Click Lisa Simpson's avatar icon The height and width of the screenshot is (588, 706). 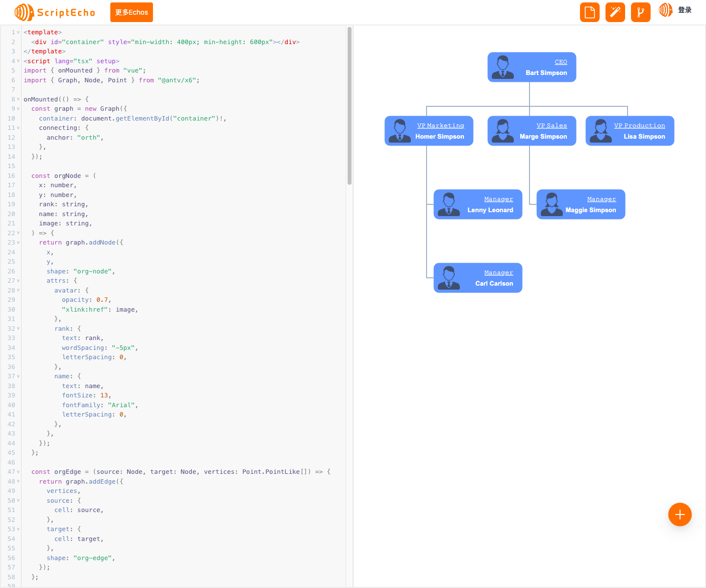point(601,131)
